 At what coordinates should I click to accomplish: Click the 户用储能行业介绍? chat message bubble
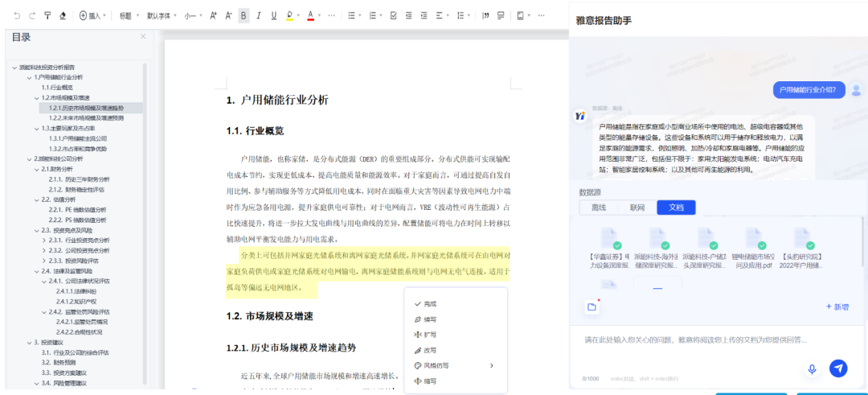pos(809,90)
